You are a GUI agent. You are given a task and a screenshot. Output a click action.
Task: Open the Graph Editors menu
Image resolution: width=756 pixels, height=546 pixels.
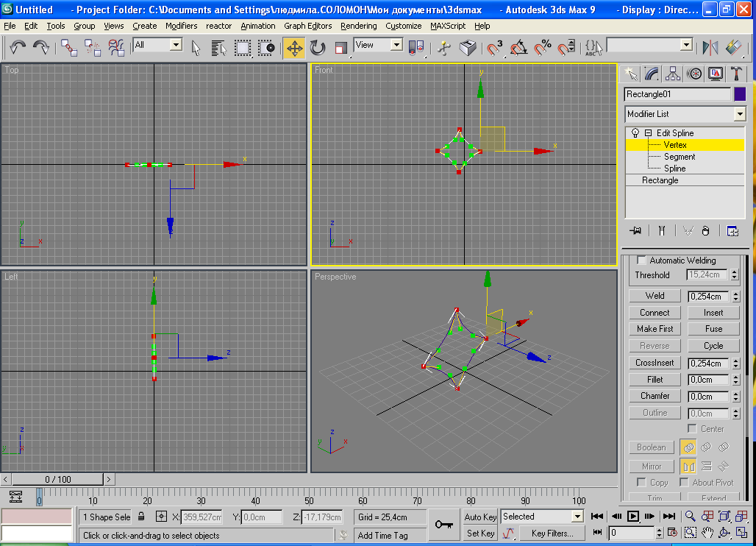click(x=307, y=26)
